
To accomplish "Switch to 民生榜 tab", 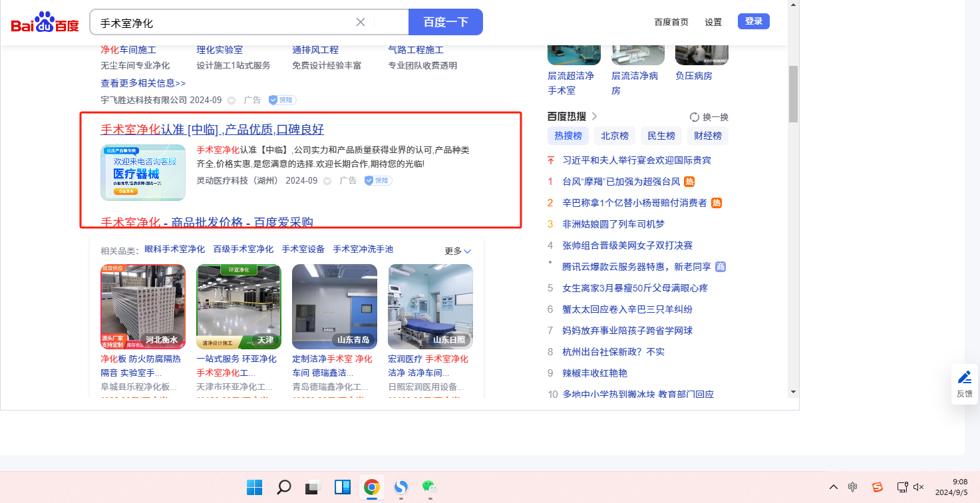I will [x=661, y=136].
